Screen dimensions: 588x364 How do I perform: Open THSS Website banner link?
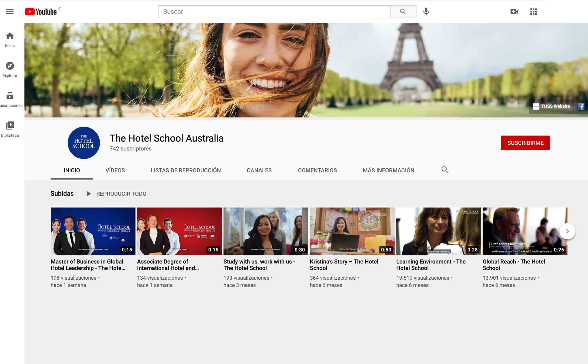point(551,106)
